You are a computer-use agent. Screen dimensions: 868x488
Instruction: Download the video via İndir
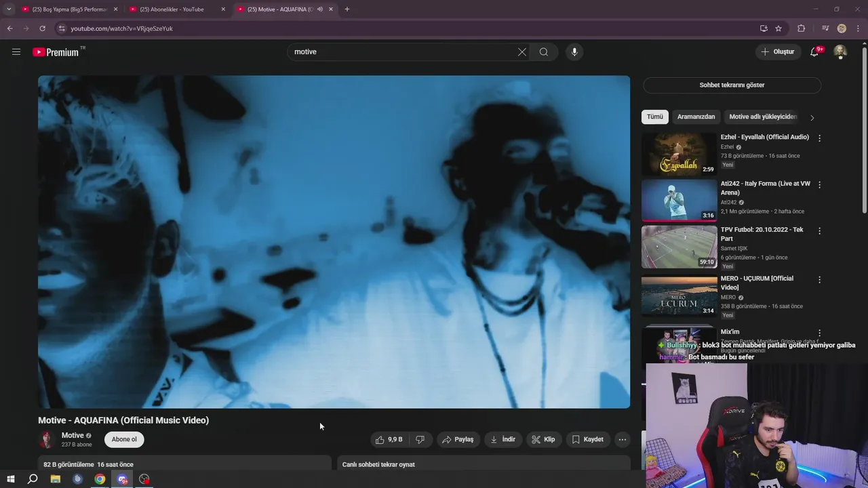pyautogui.click(x=502, y=439)
